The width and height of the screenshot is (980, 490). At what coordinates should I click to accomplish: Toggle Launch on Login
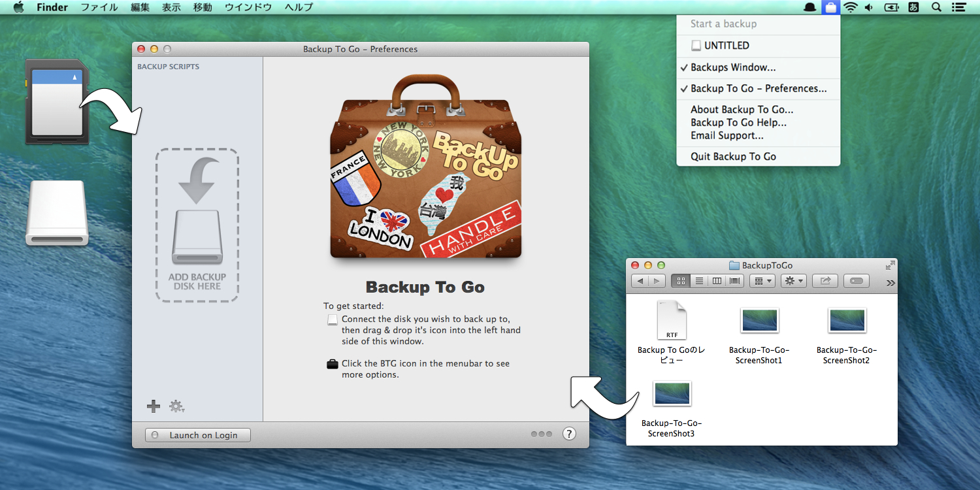point(198,435)
